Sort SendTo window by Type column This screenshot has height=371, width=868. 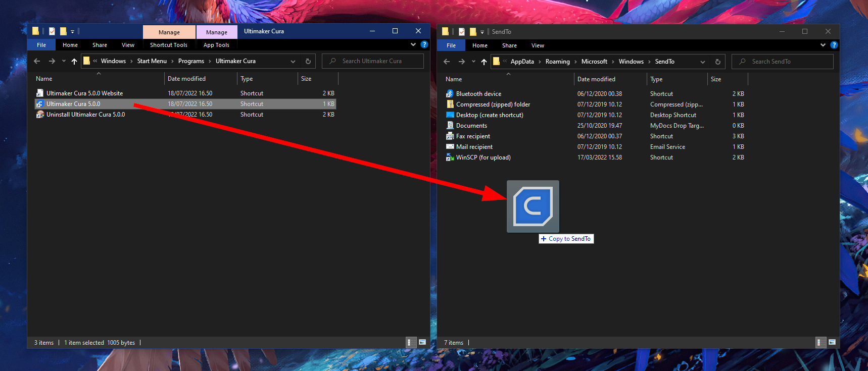coord(677,79)
